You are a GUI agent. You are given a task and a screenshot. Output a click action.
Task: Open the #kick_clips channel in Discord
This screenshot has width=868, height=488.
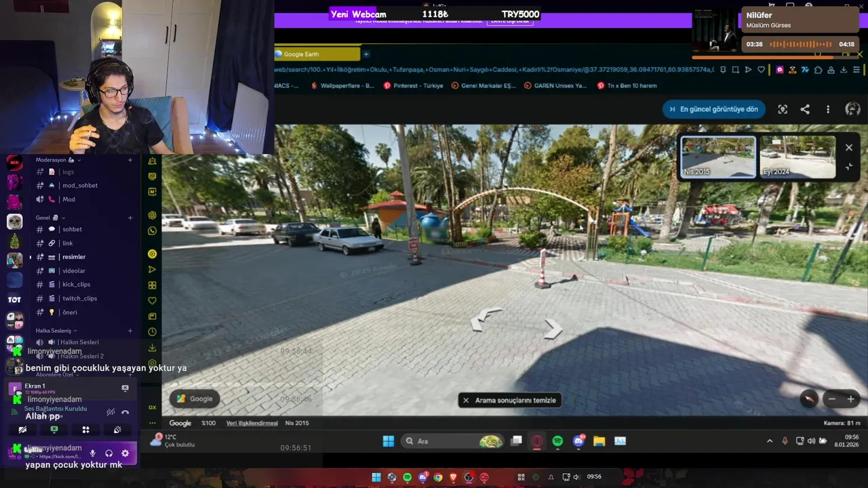coord(76,285)
